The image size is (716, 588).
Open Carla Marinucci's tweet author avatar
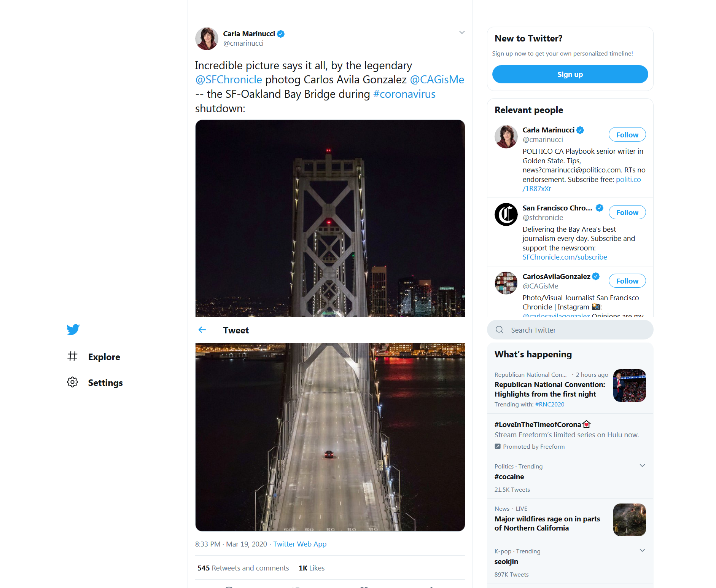pyautogui.click(x=207, y=38)
